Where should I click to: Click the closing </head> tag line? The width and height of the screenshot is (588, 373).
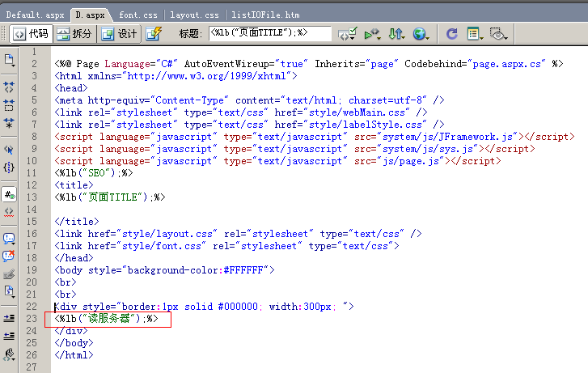point(74,258)
